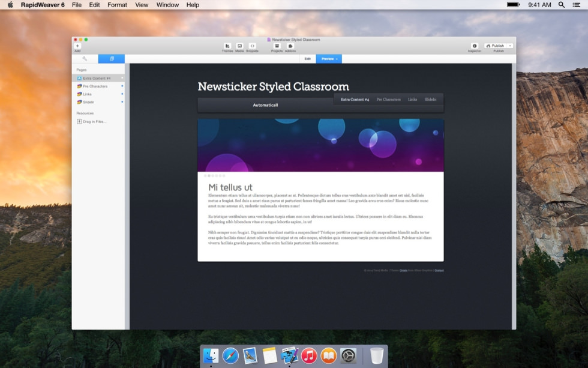Image resolution: width=588 pixels, height=368 pixels.
Task: Open Finder from the Dock
Action: 211,355
